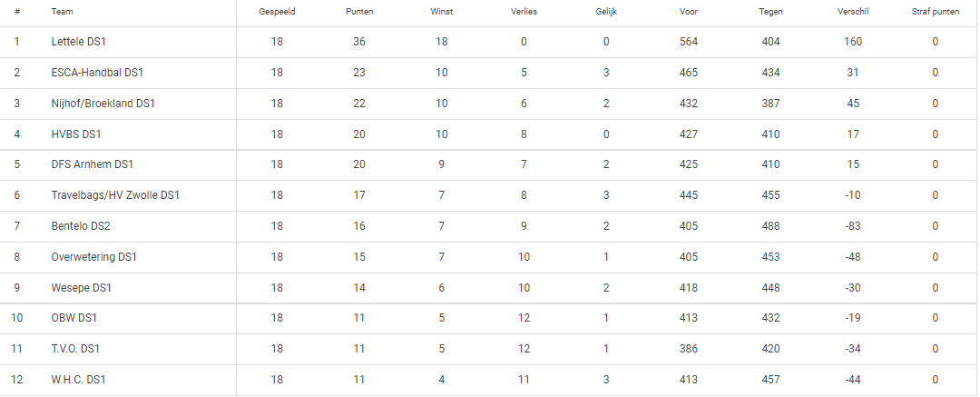This screenshot has height=397, width=980.
Task: Open HVBS DS1 team entry
Action: (75, 134)
